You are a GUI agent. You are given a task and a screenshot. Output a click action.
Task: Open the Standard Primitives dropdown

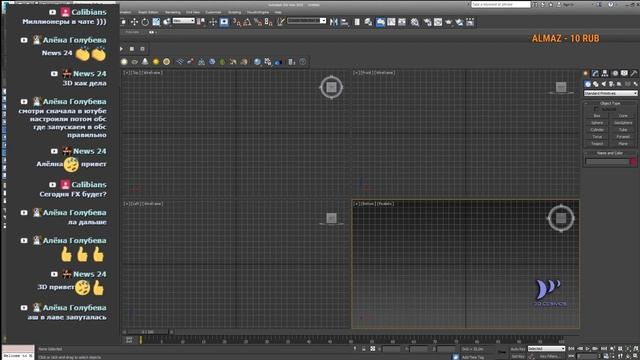610,93
